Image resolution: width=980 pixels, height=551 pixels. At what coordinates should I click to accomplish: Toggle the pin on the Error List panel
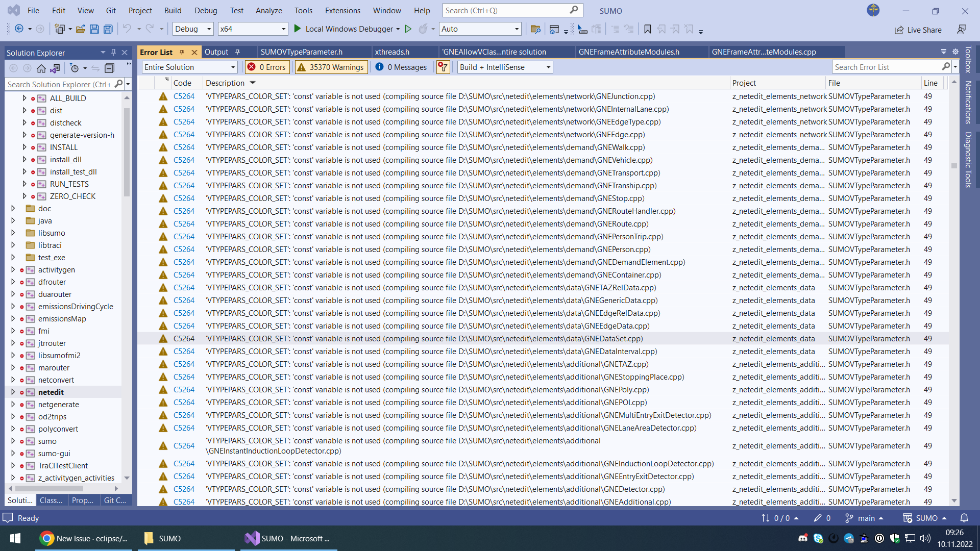click(x=182, y=52)
